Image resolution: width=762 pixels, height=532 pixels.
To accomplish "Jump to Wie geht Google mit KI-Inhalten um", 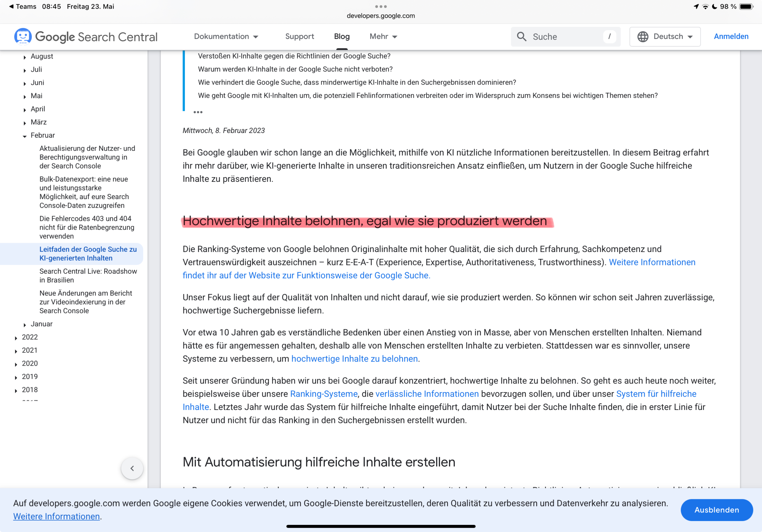I will point(427,96).
